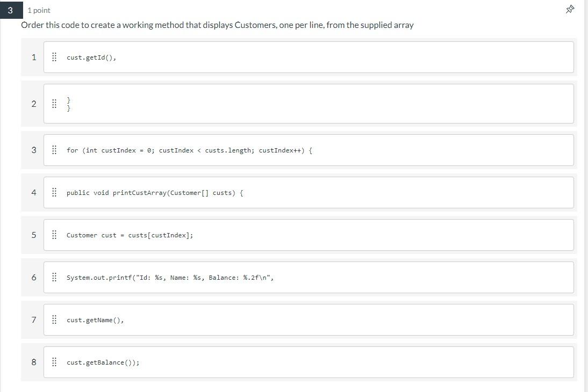Image resolution: width=588 pixels, height=392 pixels.
Task: Click the drag handle for printCustArray method line
Action: coord(54,192)
